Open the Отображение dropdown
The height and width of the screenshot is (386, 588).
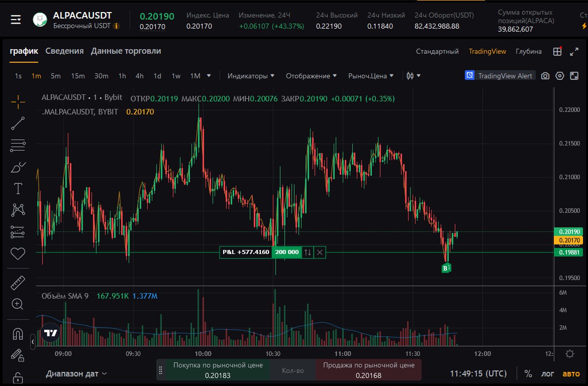click(311, 76)
